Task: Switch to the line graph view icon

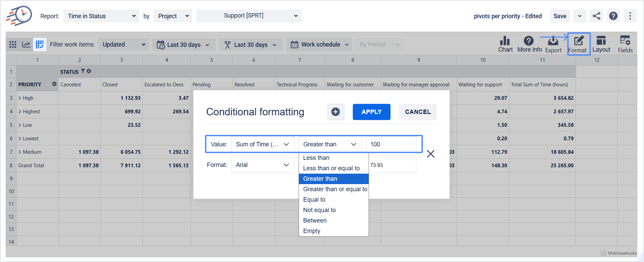Action: pos(26,45)
